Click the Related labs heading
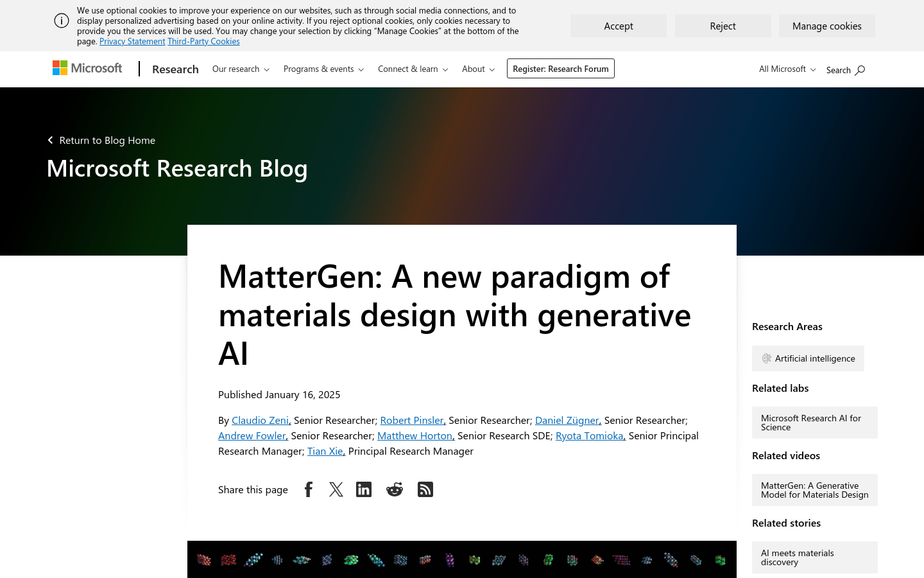This screenshot has width=924, height=578. [780, 388]
